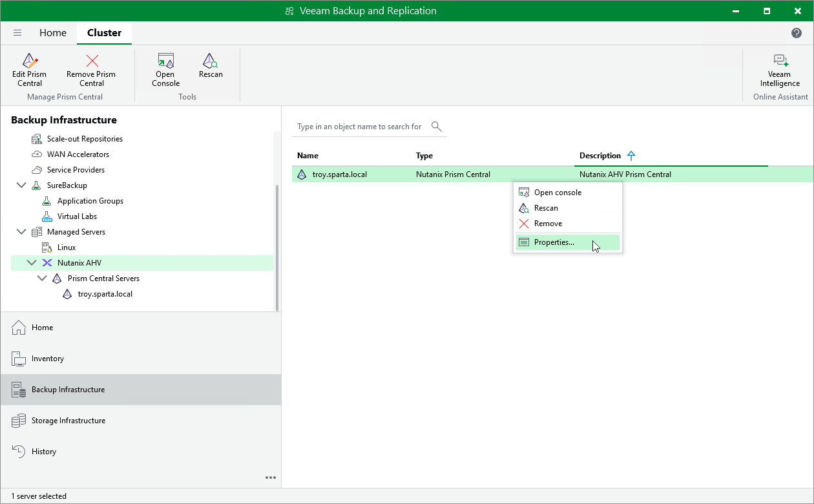Image resolution: width=814 pixels, height=504 pixels.
Task: Click troy.sparta.local row icon in list
Action: coord(302,174)
